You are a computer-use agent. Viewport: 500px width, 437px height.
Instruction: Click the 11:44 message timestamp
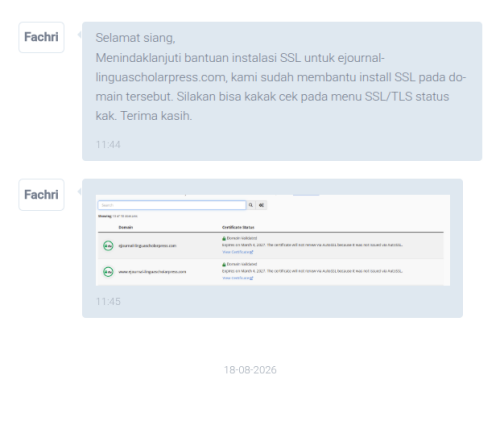[108, 145]
